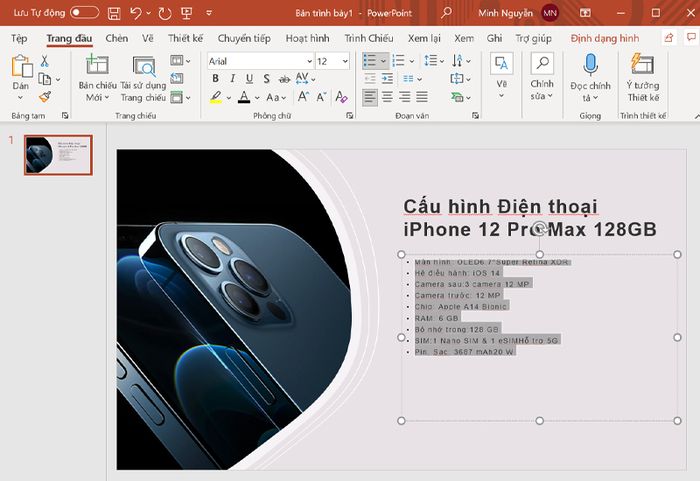Open Đoạn văn dialog launcher

475,116
